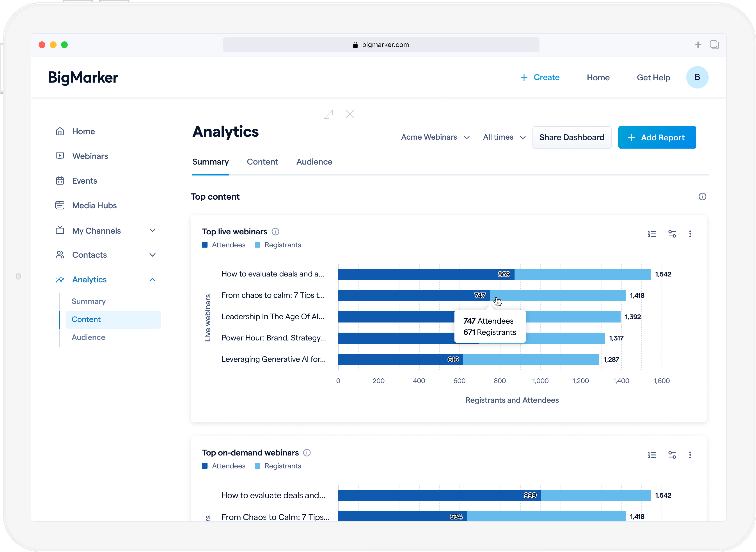Open filter settings icon in Top on-demand webinars
Viewport: 756px width, 552px height.
[x=672, y=455]
